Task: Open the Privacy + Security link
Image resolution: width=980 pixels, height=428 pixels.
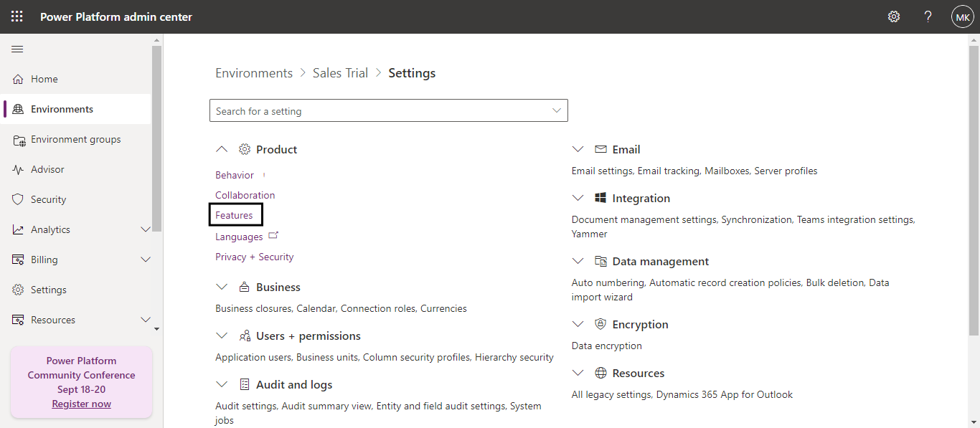Action: pos(254,257)
